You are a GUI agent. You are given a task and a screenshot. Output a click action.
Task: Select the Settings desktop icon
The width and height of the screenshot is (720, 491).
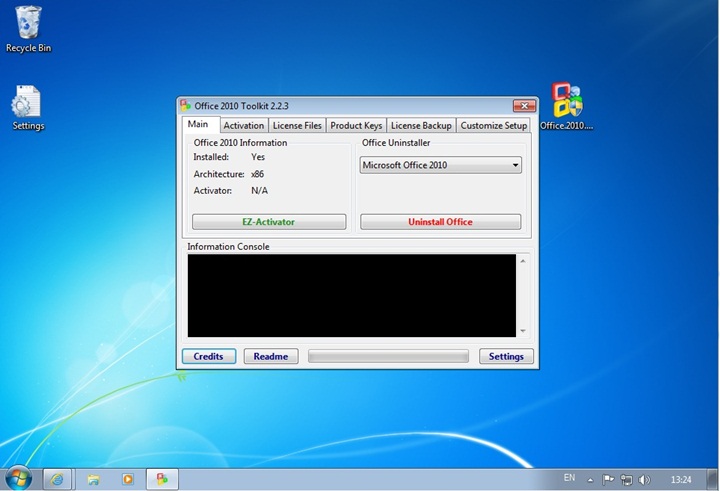tap(28, 107)
